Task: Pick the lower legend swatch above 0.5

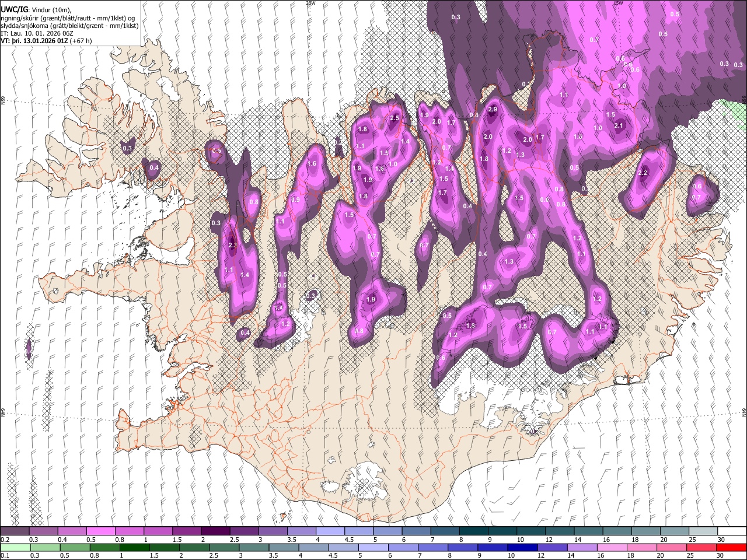Action: pyautogui.click(x=75, y=547)
